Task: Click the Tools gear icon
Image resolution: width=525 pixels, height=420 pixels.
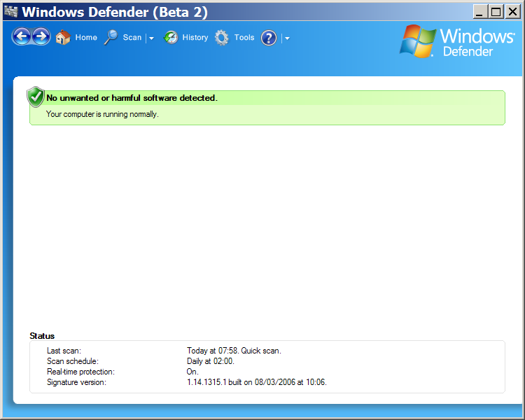Action: point(222,38)
